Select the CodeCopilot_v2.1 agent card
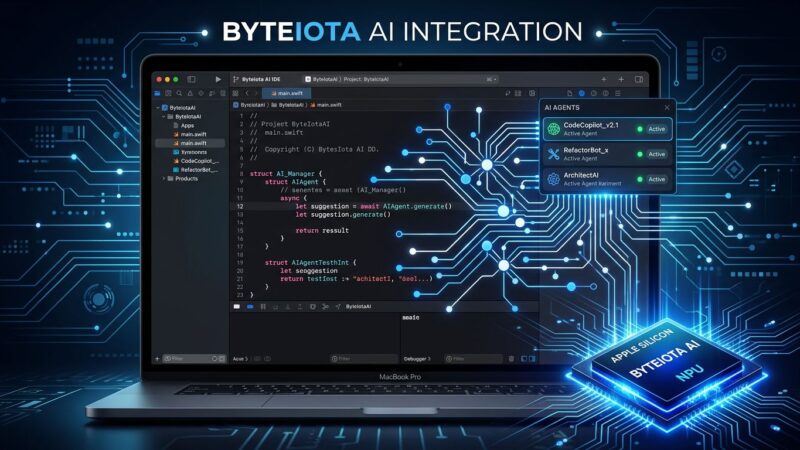This screenshot has height=450, width=800. pyautogui.click(x=607, y=129)
